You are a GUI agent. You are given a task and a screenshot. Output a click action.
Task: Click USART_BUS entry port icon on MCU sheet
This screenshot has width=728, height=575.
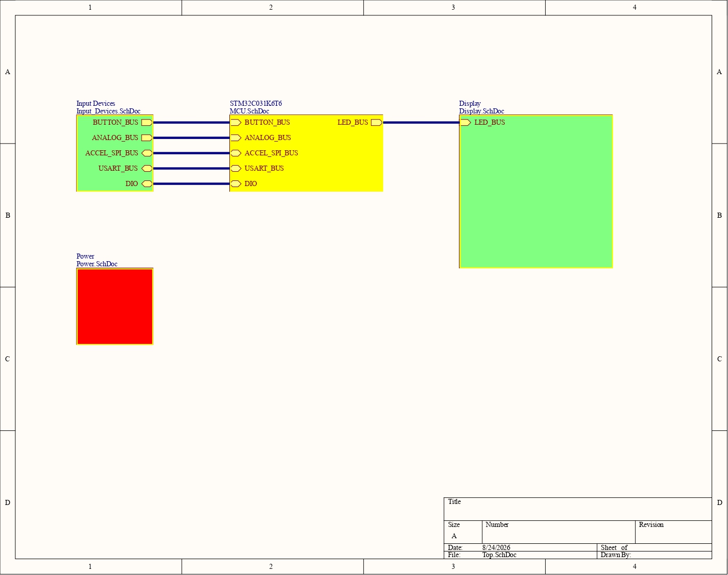point(236,169)
